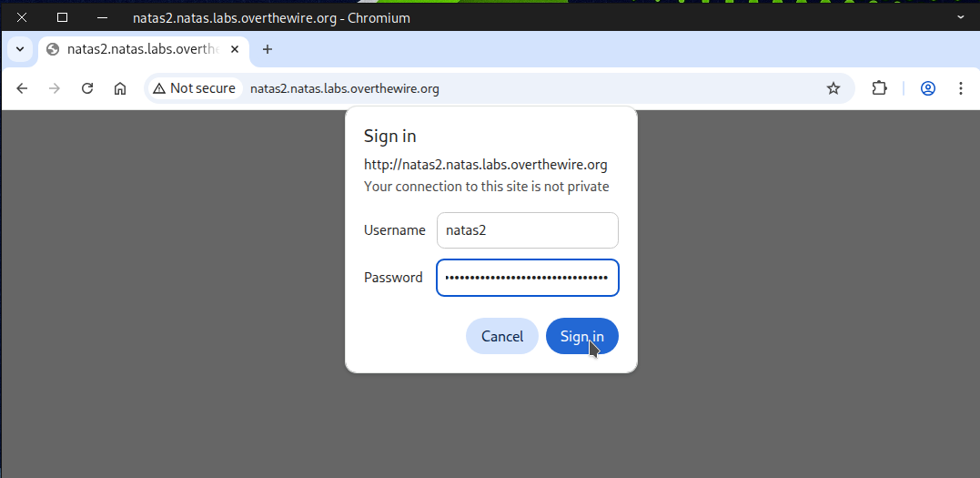Click the Sign in button
980x478 pixels.
[x=581, y=336]
